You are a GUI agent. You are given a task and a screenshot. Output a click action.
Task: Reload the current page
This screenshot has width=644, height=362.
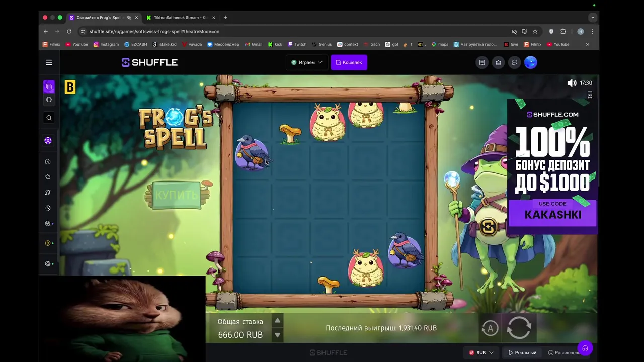click(x=69, y=31)
